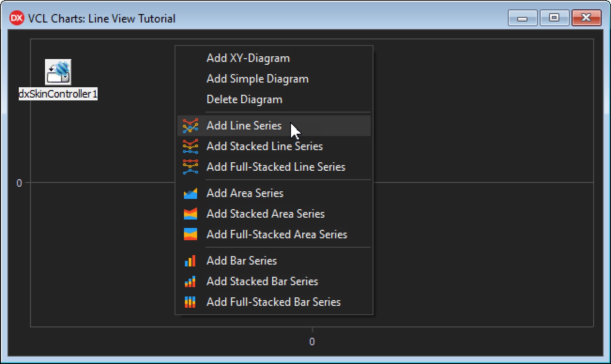Click the dxSkinController1 label
The image size is (611, 364).
coord(58,94)
